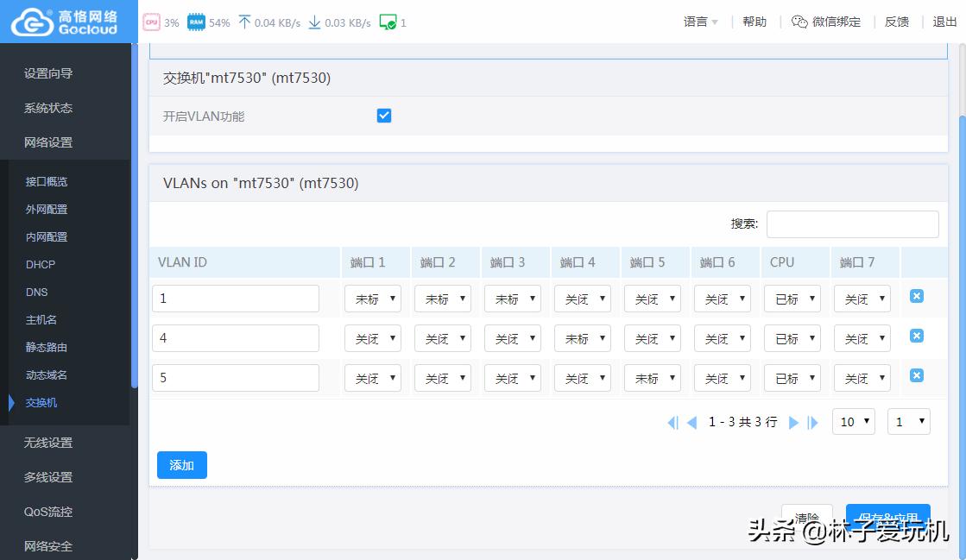Delete the VLAN ID 5 row
The height and width of the screenshot is (560, 966).
point(917,375)
